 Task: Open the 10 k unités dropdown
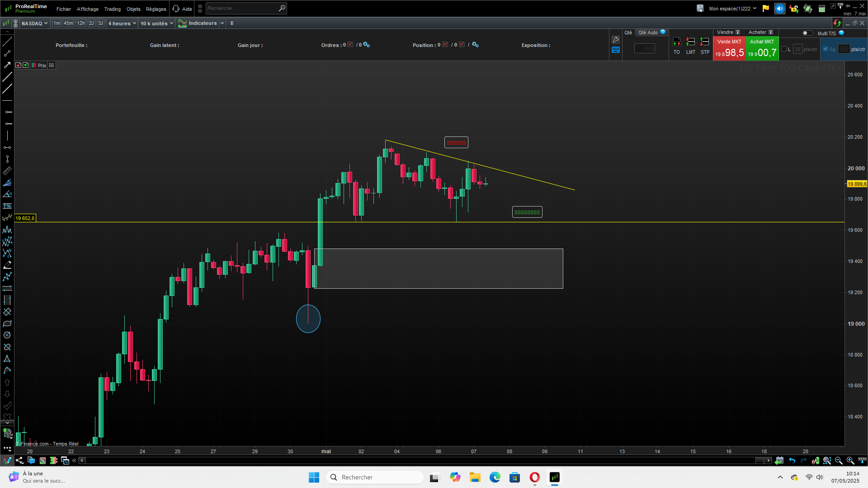(x=156, y=23)
